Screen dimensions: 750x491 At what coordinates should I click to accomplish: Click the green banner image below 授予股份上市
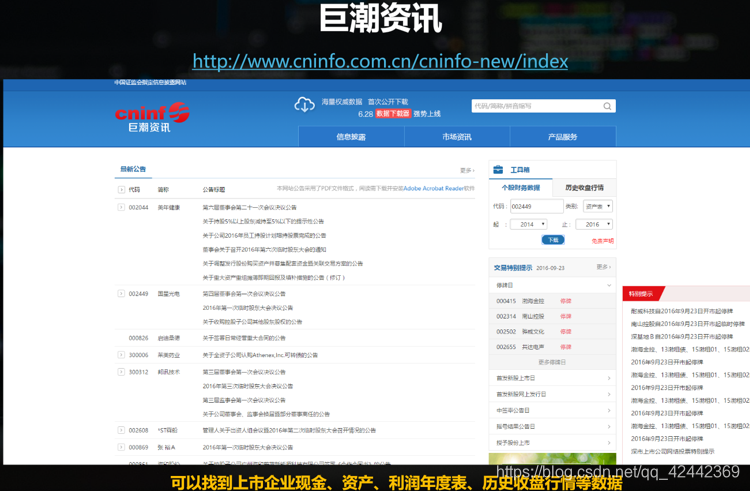(552, 458)
